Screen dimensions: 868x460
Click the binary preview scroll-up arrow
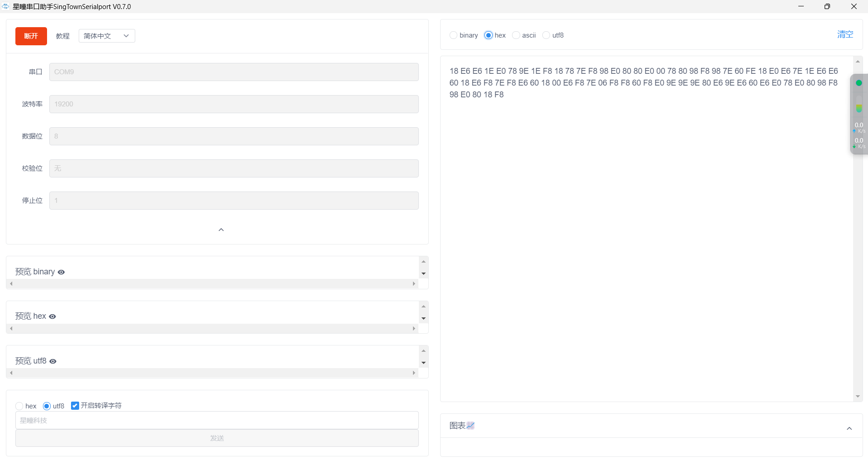[423, 262]
